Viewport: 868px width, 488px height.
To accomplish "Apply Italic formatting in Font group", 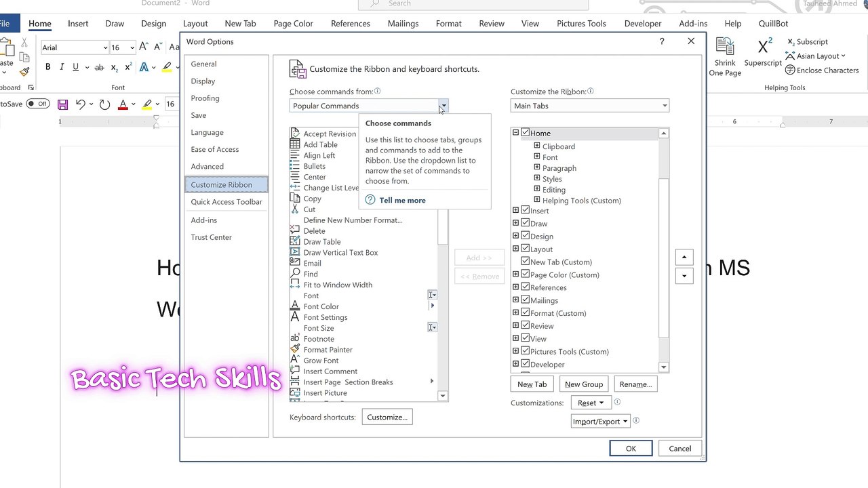I will [62, 67].
